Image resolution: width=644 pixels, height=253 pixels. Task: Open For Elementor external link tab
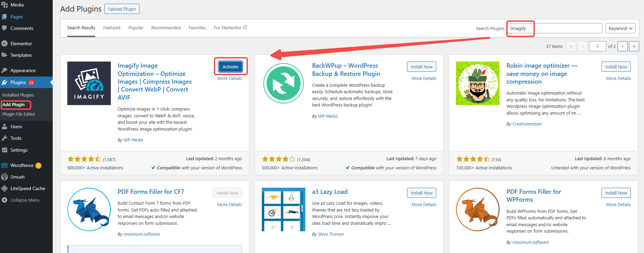click(230, 28)
